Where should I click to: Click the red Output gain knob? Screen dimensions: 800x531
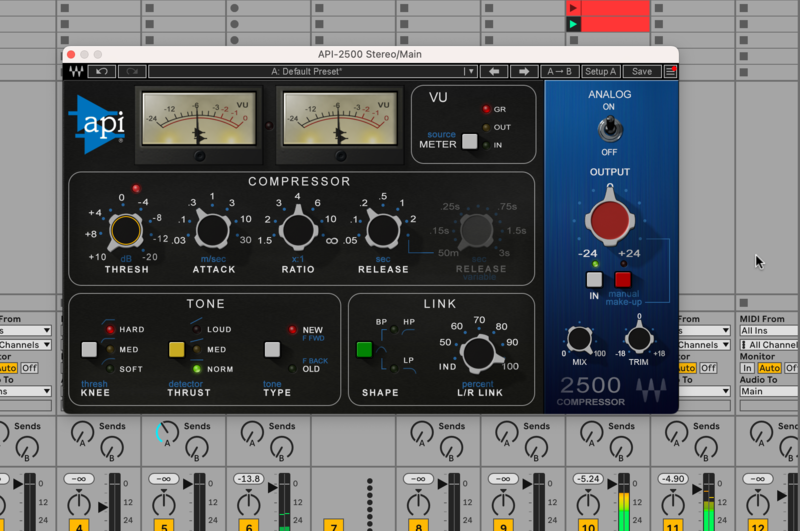coord(609,221)
